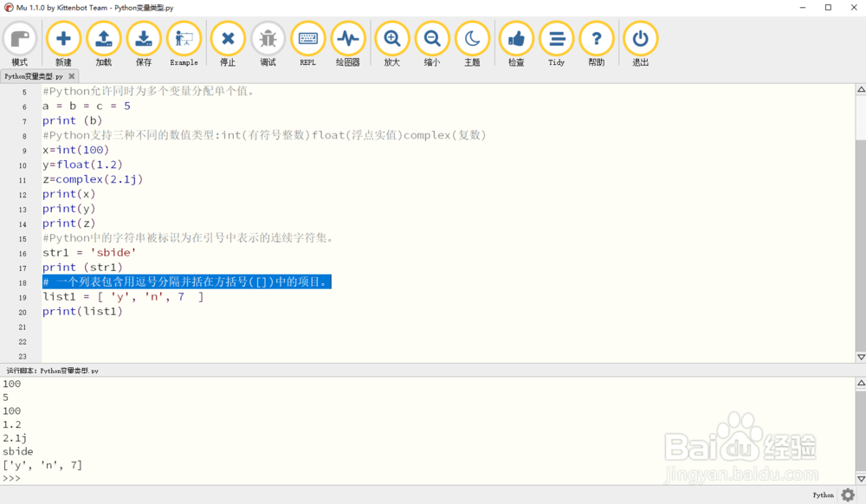Screen dimensions: 866x504
Task: Click the output pane scrollbar down arrow
Action: point(861,479)
